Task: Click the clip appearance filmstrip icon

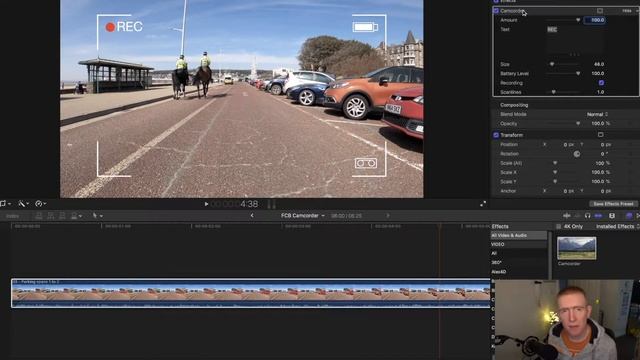Action: (x=612, y=216)
